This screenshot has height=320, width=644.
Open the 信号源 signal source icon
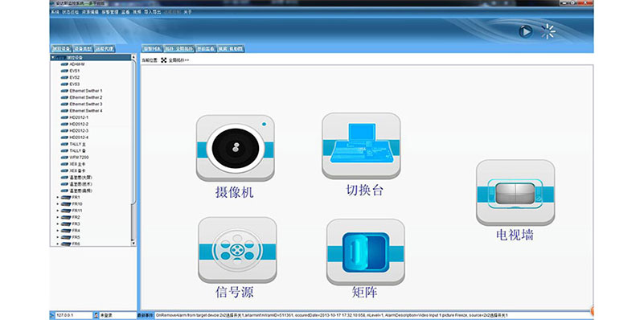pyautogui.click(x=237, y=250)
